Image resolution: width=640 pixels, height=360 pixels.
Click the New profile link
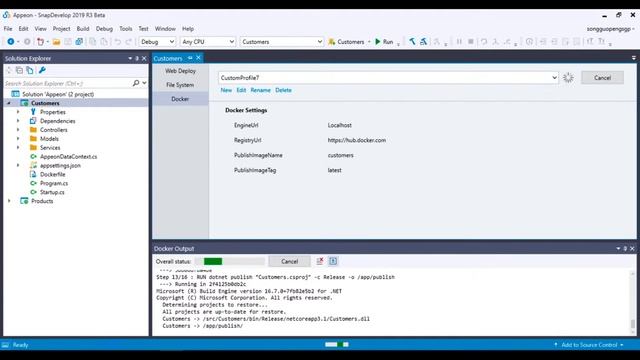tap(226, 90)
